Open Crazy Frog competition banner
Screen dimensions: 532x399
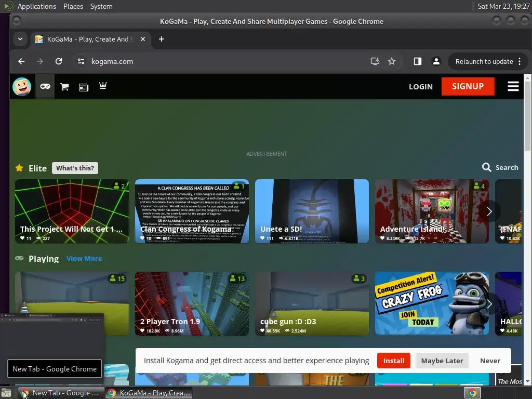[x=432, y=303]
